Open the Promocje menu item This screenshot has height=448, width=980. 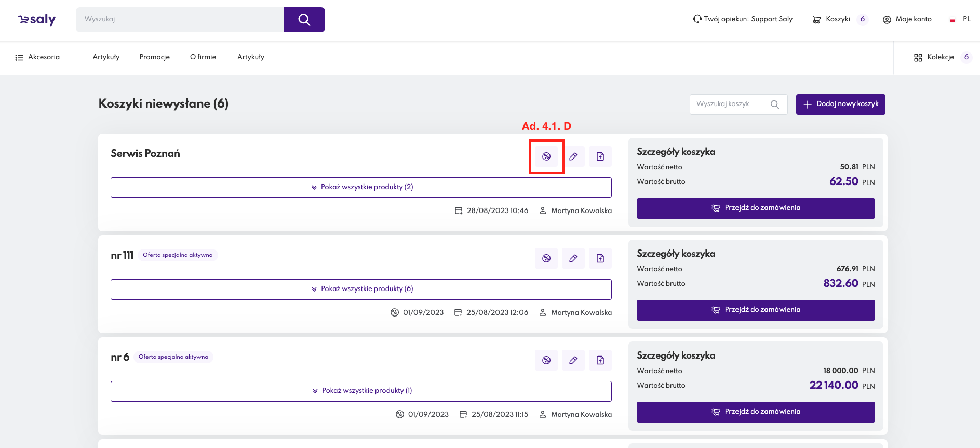point(154,57)
